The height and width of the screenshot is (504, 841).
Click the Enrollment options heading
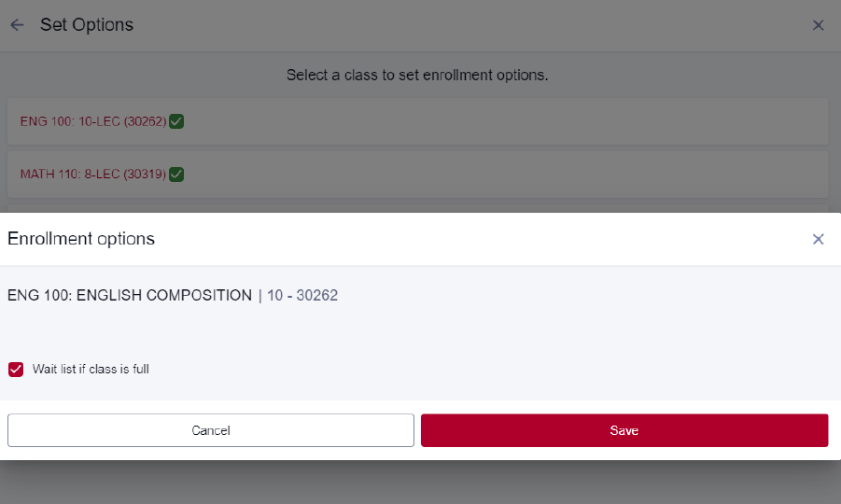[81, 239]
